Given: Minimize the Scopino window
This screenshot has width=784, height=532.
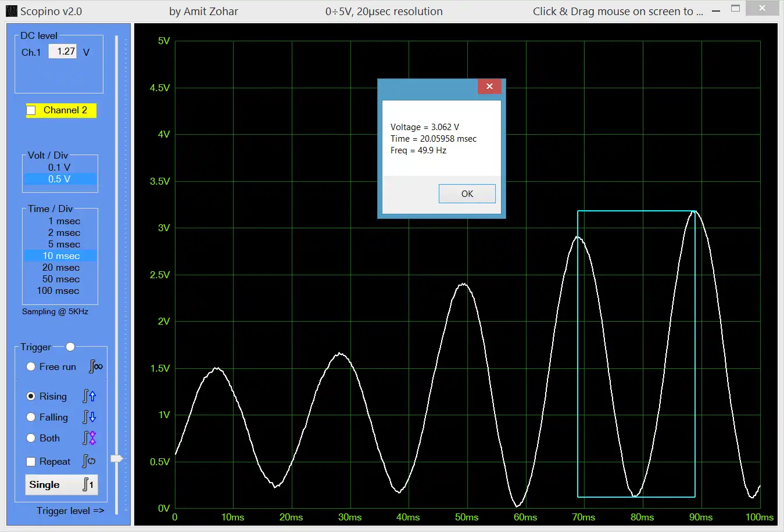Looking at the screenshot, I should coord(716,10).
